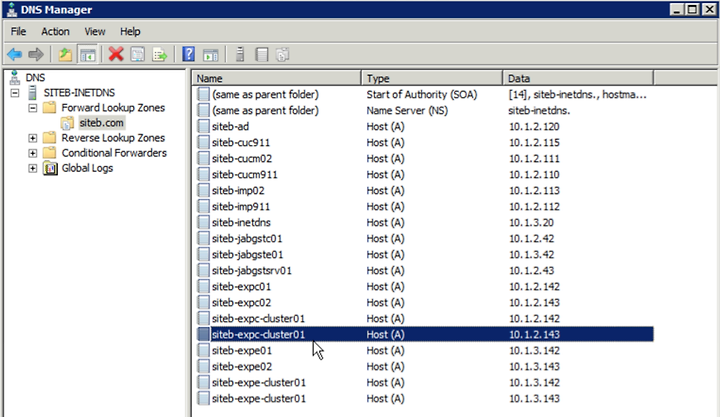Click the Forward Lookup Zones folder icon

[x=49, y=108]
